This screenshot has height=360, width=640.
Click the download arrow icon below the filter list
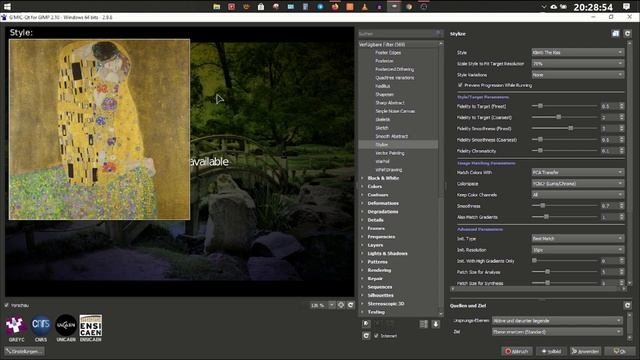[436, 324]
